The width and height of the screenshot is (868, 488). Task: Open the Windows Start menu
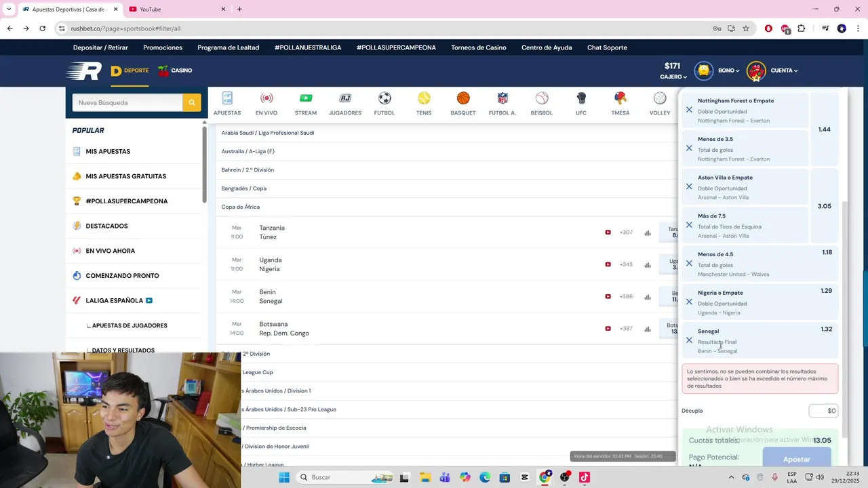point(284,477)
